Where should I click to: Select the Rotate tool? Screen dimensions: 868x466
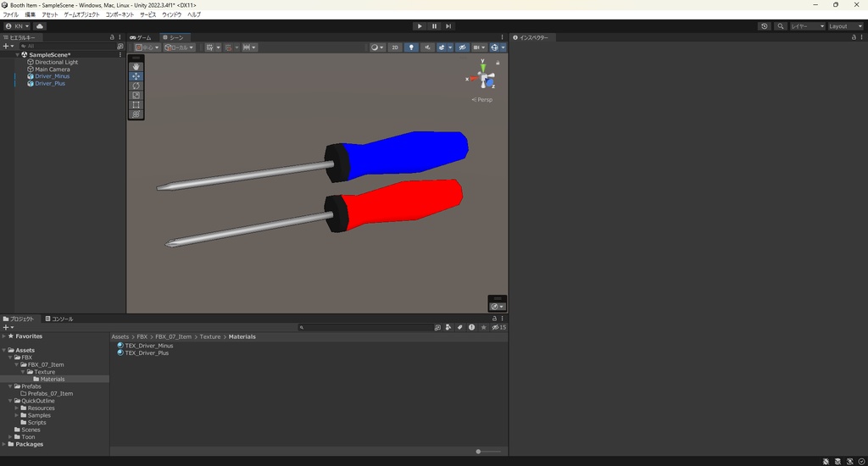(x=136, y=86)
